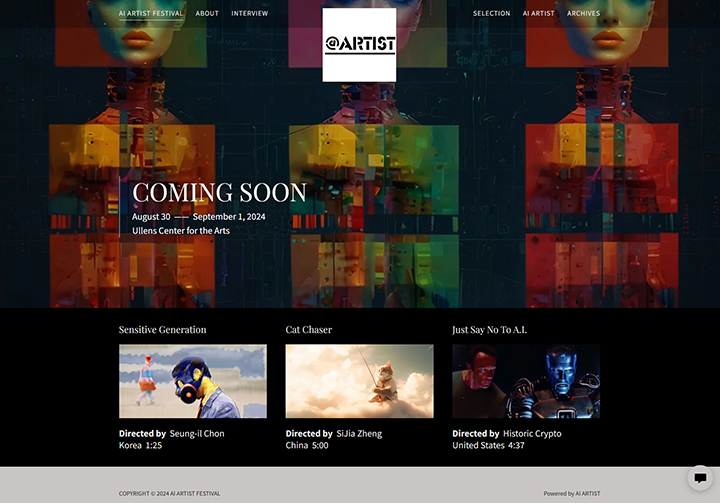
Task: Click Ullens Center for the Arts text
Action: 181,231
